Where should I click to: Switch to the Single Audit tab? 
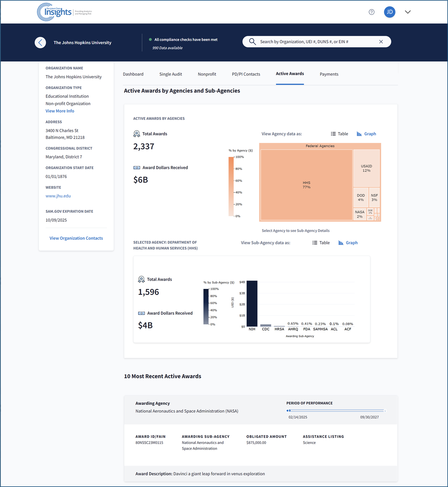tap(171, 74)
